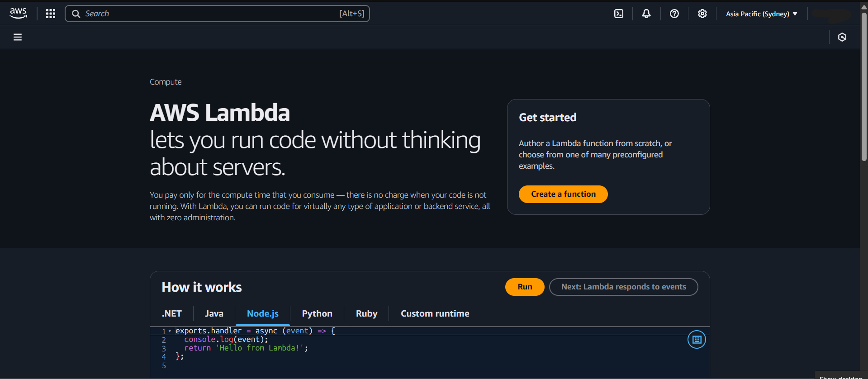868x379 pixels.
Task: Click the 'How it works' heading
Action: click(202, 287)
